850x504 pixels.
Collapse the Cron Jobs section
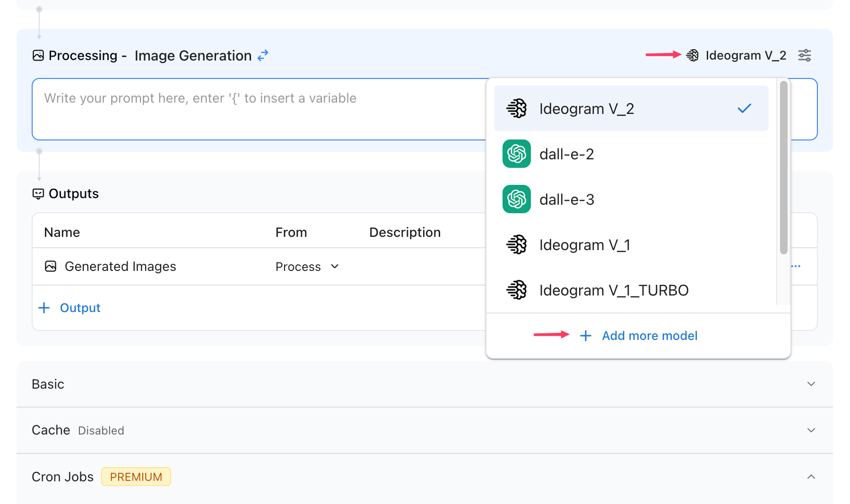[x=811, y=477]
